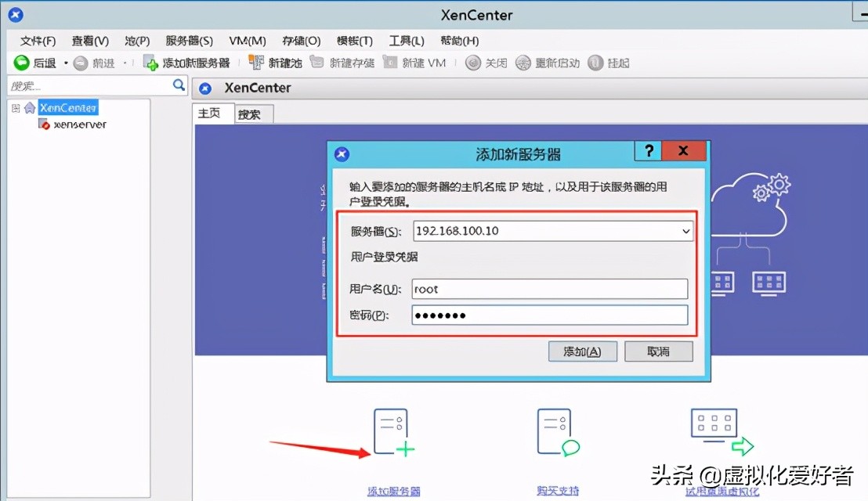Open the VM menu
Screen dimensions: 868x501
point(248,41)
